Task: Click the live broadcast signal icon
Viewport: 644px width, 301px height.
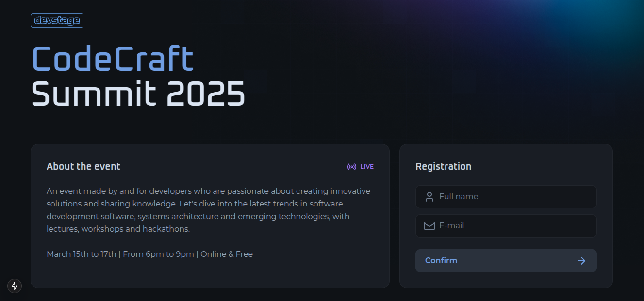Action: tap(352, 167)
